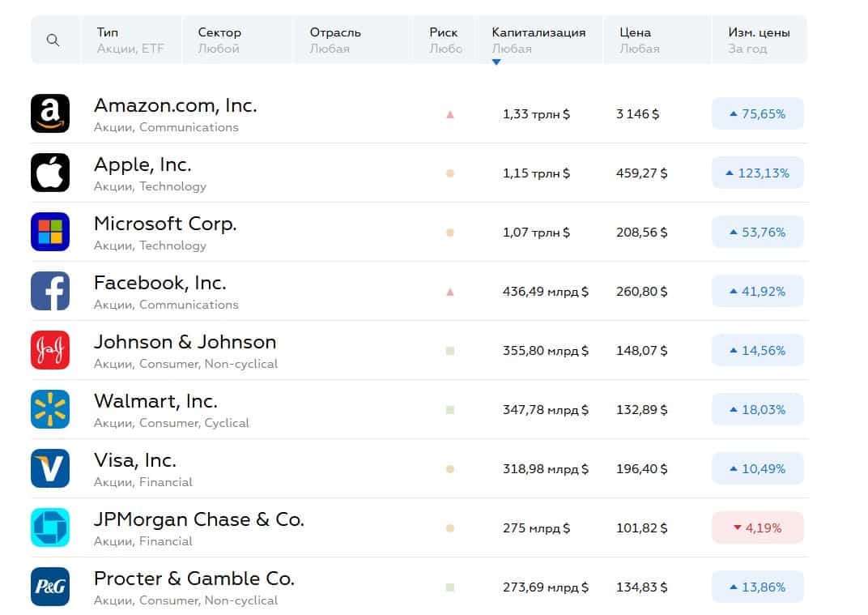Click JPMorgan's red 4,19% change badge

pyautogui.click(x=758, y=527)
